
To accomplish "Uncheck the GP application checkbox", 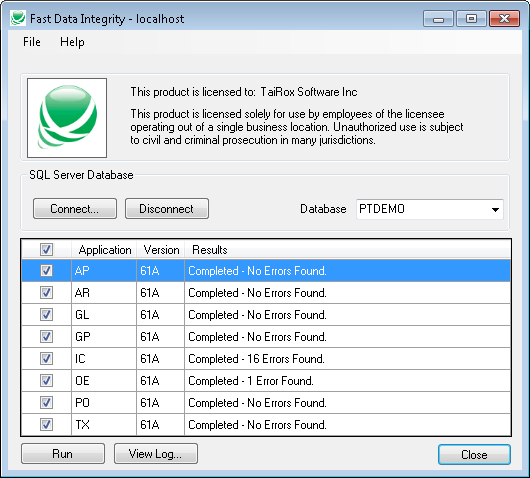I will [x=46, y=336].
